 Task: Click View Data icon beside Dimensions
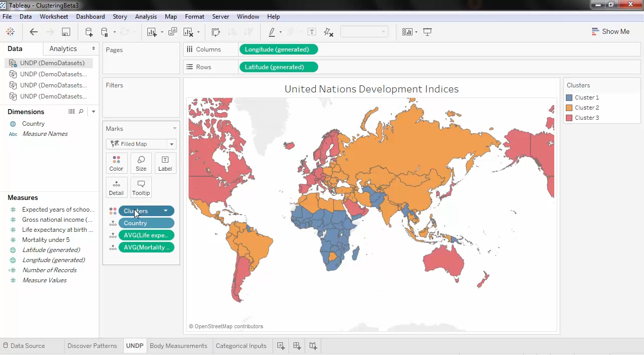[x=72, y=112]
